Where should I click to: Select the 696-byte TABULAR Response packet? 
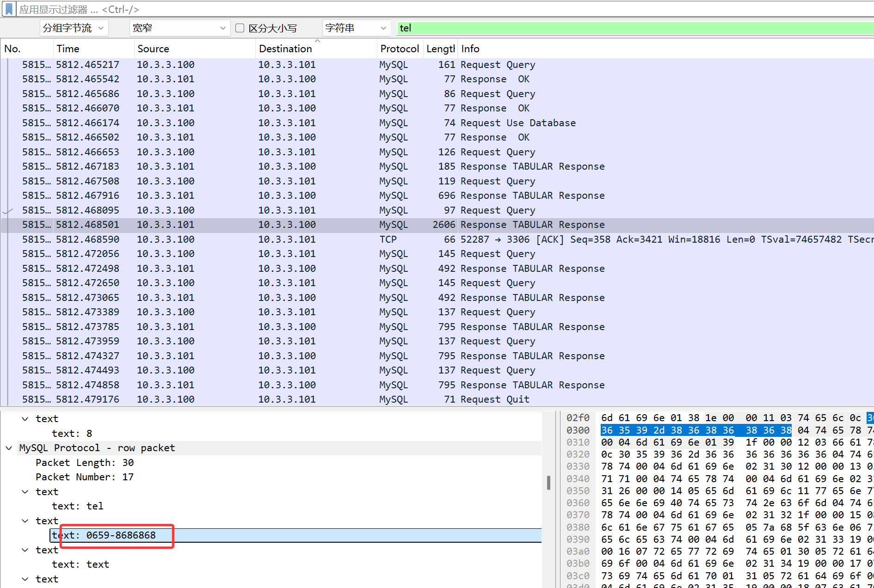437,196
